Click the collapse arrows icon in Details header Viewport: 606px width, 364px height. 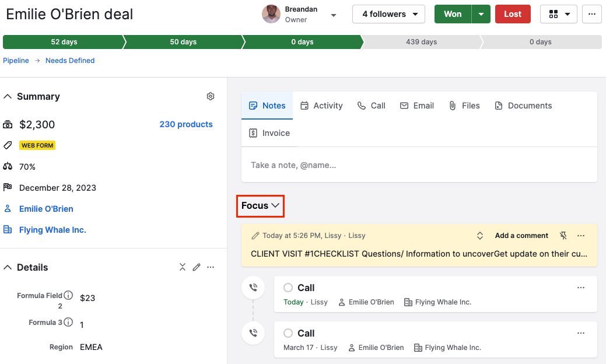pos(183,267)
